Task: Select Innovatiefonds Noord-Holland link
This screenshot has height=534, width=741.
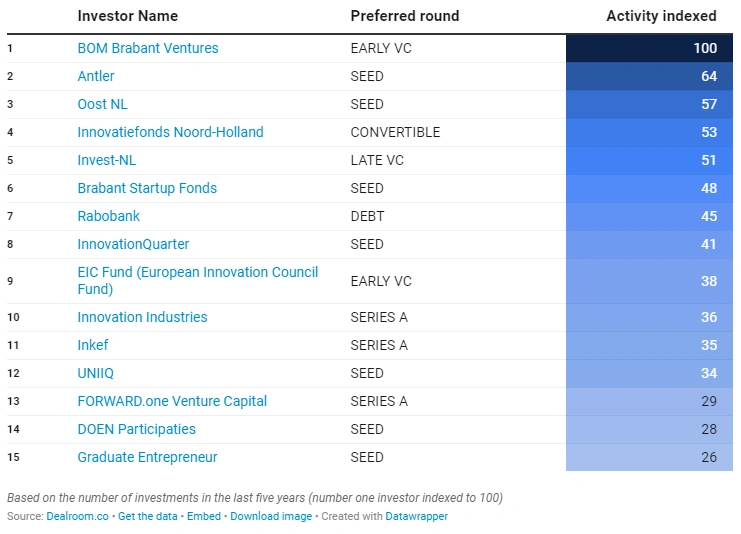Action: [x=170, y=132]
